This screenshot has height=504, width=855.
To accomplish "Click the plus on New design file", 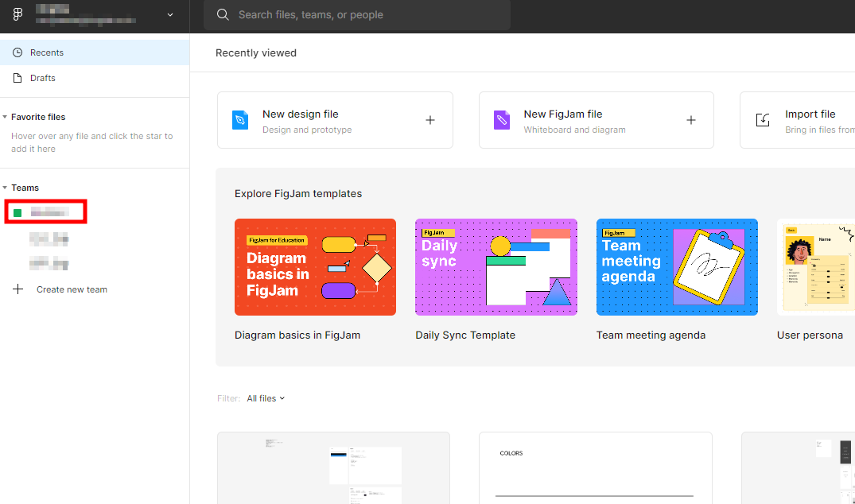I will pyautogui.click(x=430, y=120).
